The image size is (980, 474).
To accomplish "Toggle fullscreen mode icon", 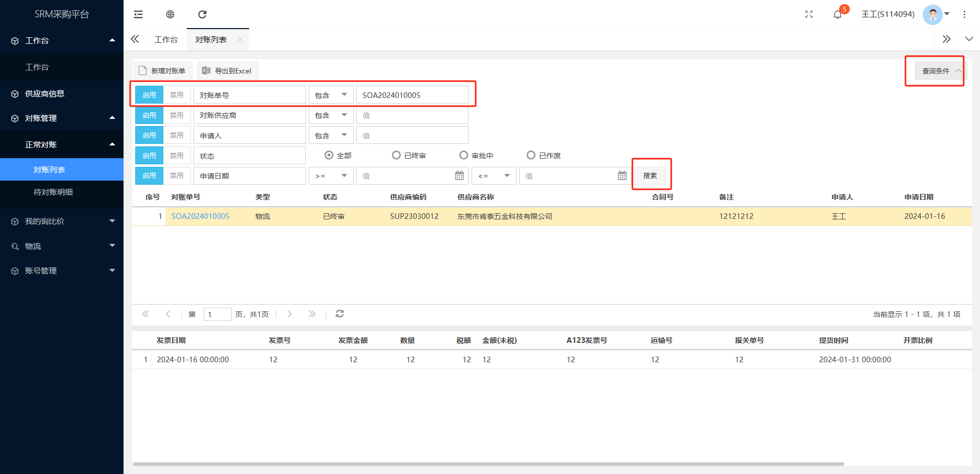I will pyautogui.click(x=809, y=14).
